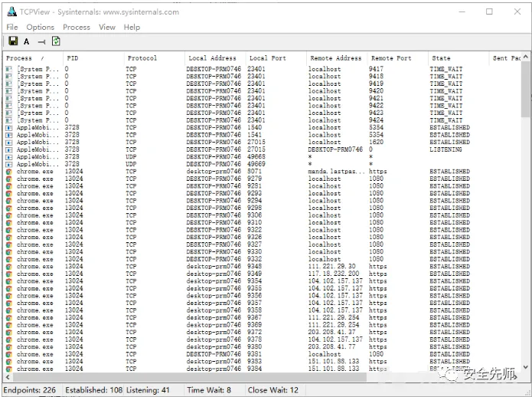The height and width of the screenshot is (397, 532).
Task: Select the AppleMobi LISTENING row
Action: (262, 149)
